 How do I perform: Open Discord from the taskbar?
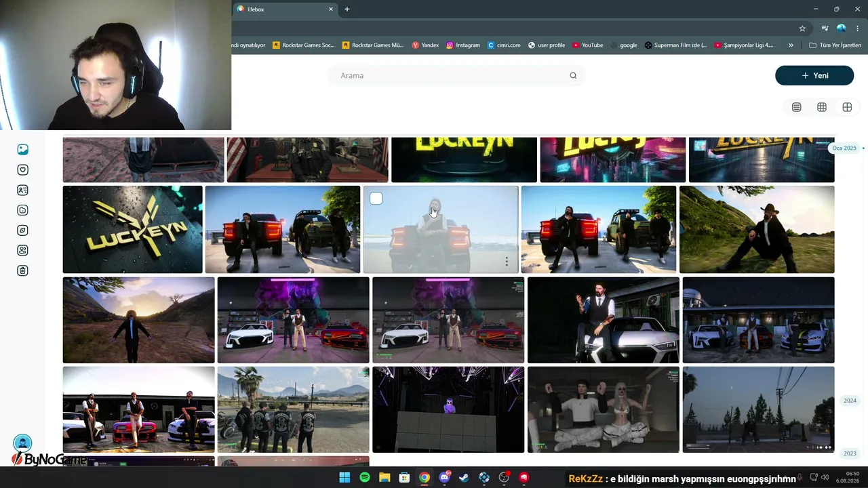(x=444, y=477)
